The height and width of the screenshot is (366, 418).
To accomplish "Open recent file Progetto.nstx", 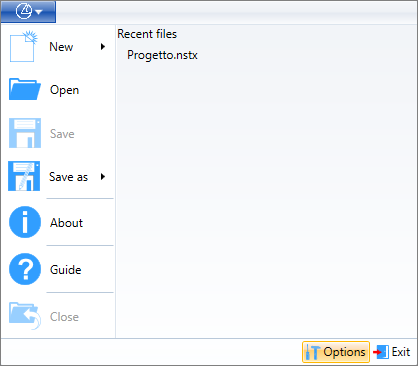I will tap(162, 55).
